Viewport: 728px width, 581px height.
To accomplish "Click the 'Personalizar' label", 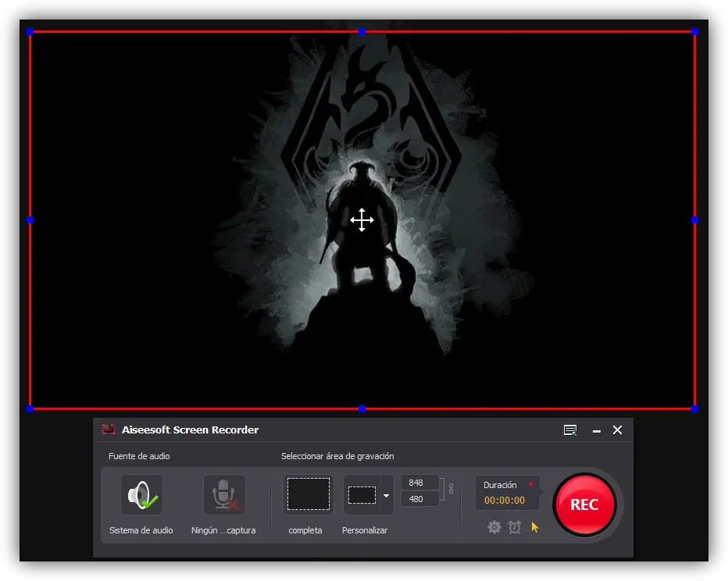I will point(365,530).
